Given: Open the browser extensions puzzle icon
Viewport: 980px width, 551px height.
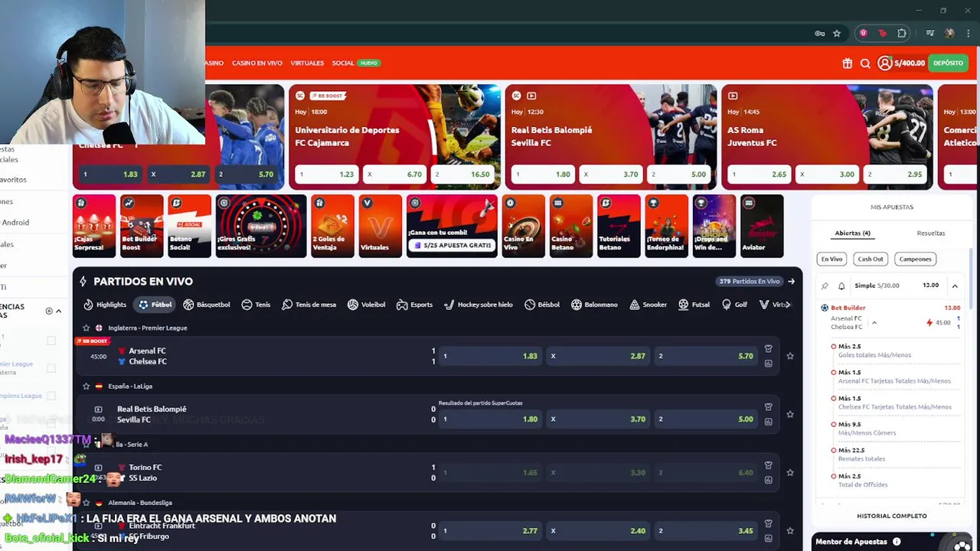Looking at the screenshot, I should (902, 34).
